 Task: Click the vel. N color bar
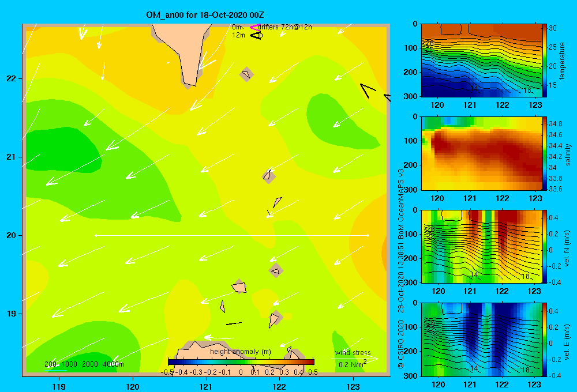click(x=545, y=246)
